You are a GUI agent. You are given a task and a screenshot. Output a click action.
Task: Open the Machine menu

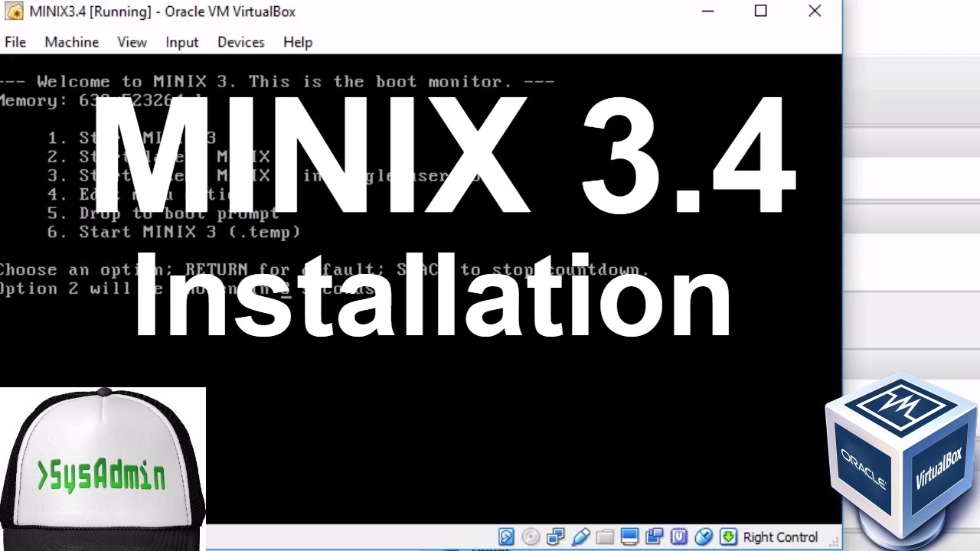click(x=72, y=42)
